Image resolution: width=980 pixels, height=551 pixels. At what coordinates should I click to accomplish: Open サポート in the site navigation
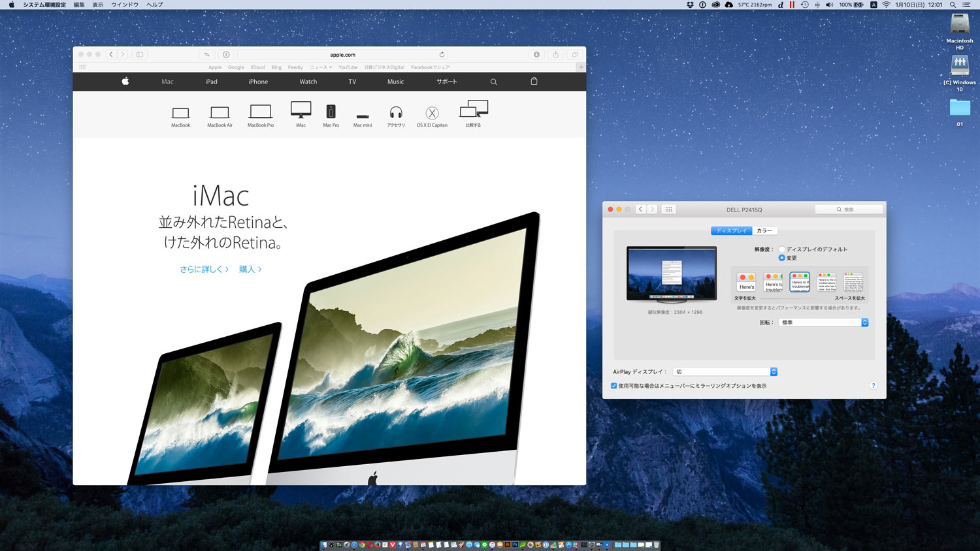tap(447, 82)
